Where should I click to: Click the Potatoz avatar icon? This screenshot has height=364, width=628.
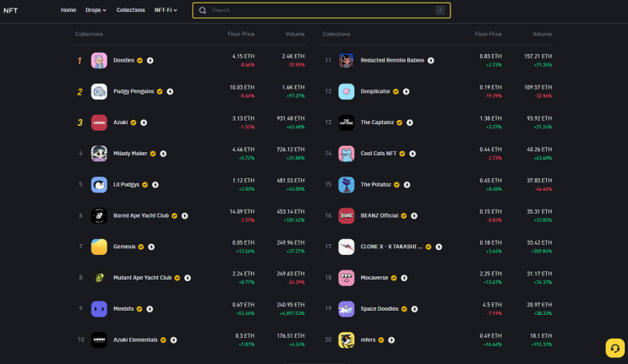coord(346,185)
